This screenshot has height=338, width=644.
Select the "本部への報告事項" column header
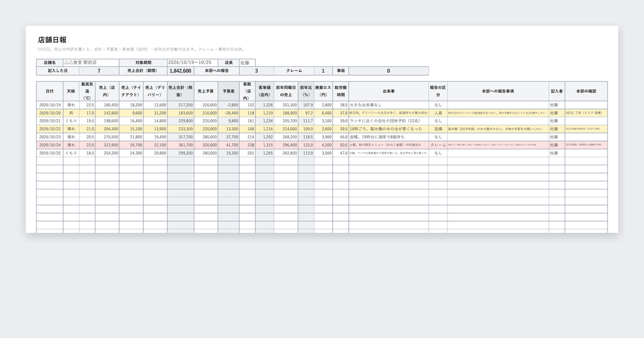(498, 91)
